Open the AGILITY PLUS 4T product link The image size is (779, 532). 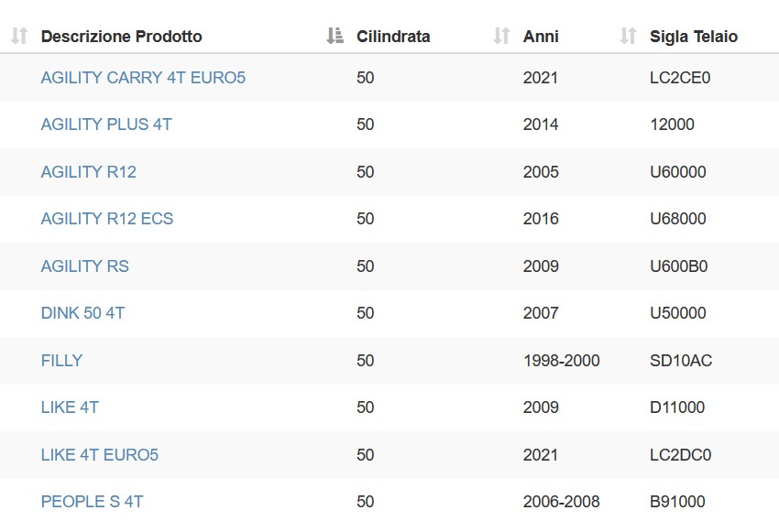click(106, 124)
